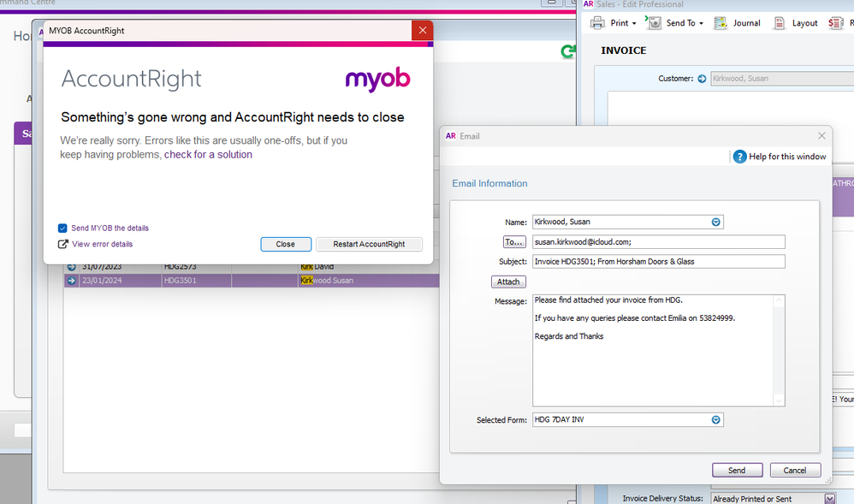
Task: Click the To... recipients button
Action: click(x=513, y=242)
